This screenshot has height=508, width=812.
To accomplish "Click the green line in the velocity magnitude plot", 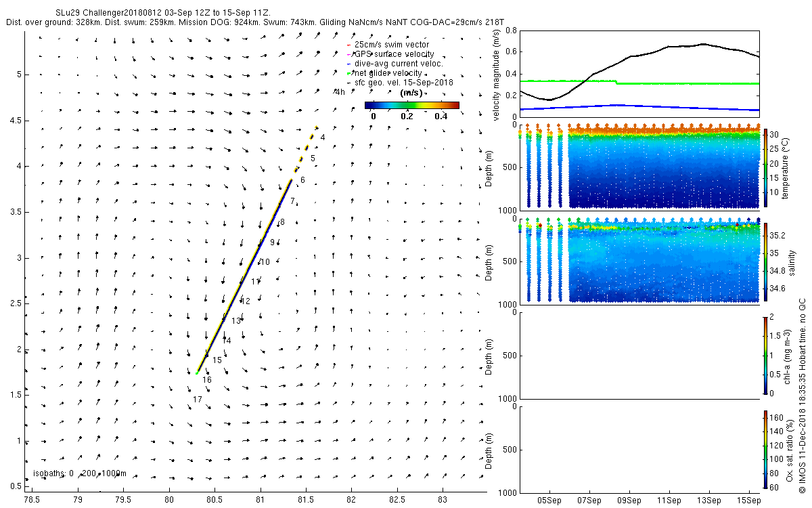I will tap(639, 83).
